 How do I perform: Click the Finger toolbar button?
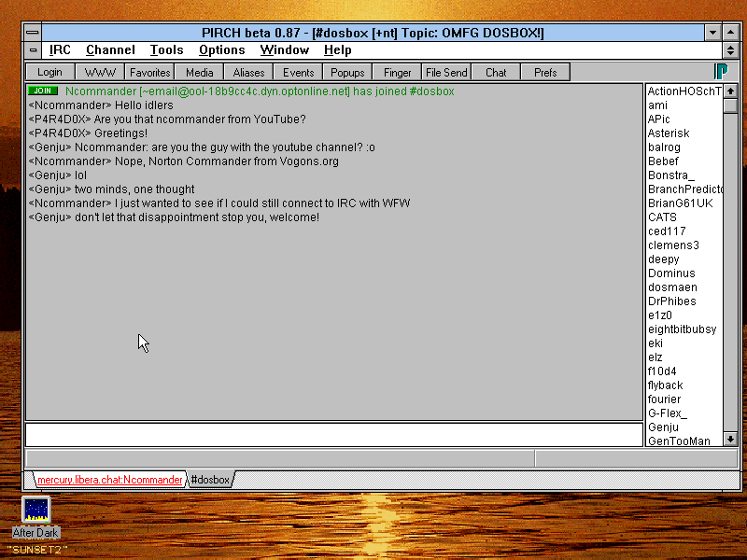398,73
